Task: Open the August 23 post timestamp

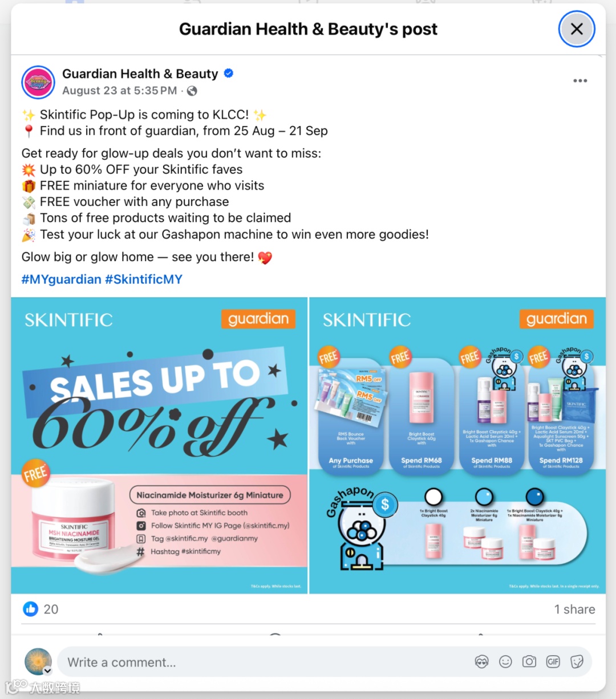Action: [119, 91]
